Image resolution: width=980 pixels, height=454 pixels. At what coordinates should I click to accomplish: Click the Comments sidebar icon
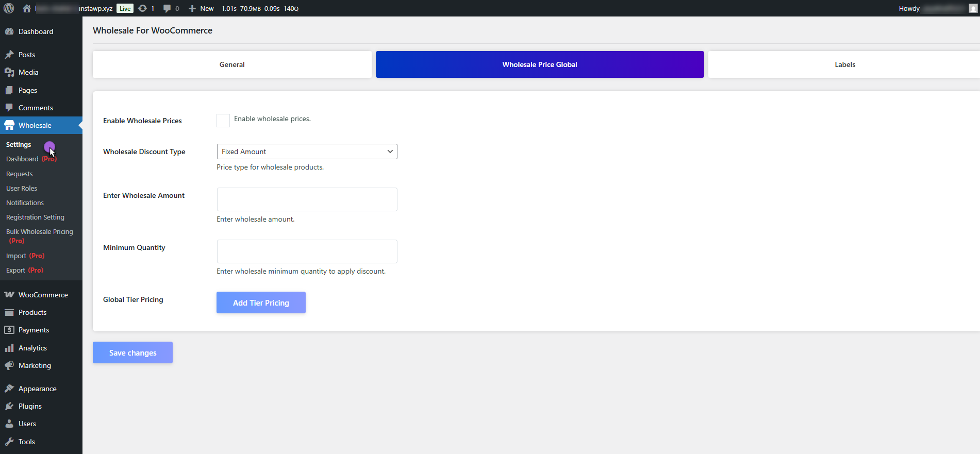(9, 108)
